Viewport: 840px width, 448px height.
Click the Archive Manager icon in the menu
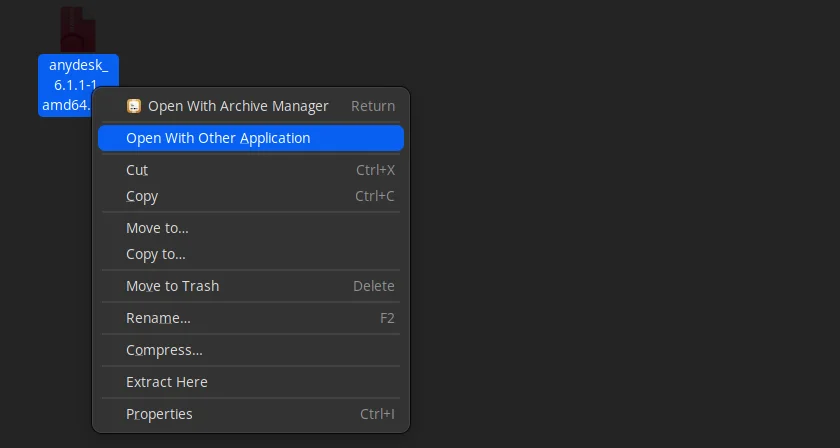pos(134,106)
